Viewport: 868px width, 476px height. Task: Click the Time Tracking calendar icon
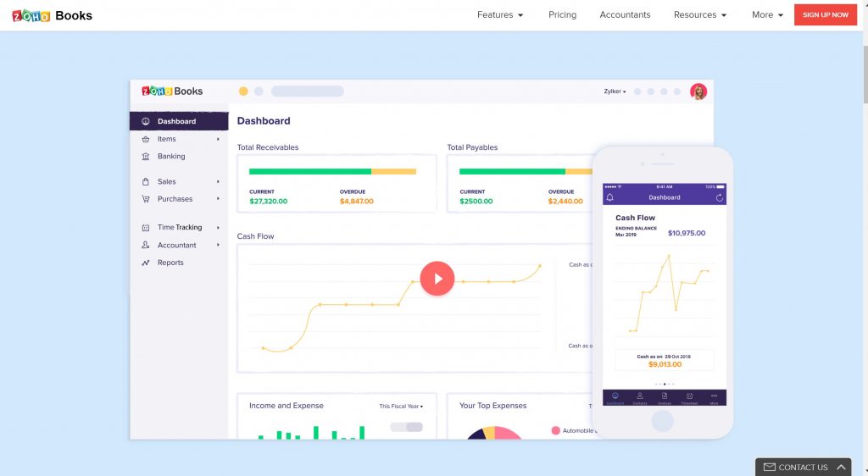[x=146, y=227]
